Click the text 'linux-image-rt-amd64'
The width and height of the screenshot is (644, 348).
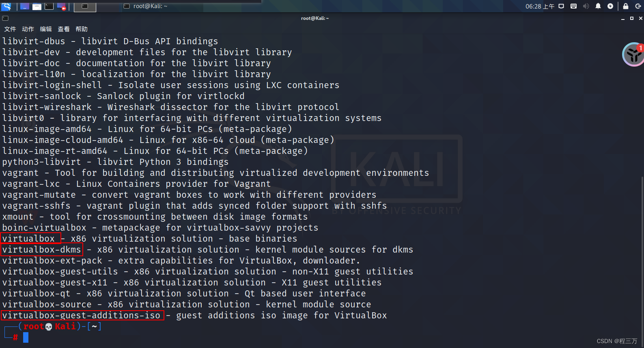(55, 151)
